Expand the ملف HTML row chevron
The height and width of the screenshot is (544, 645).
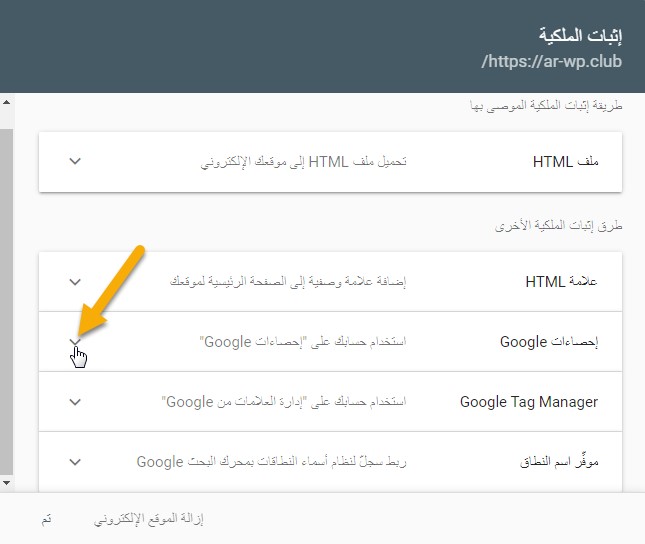click(x=75, y=161)
